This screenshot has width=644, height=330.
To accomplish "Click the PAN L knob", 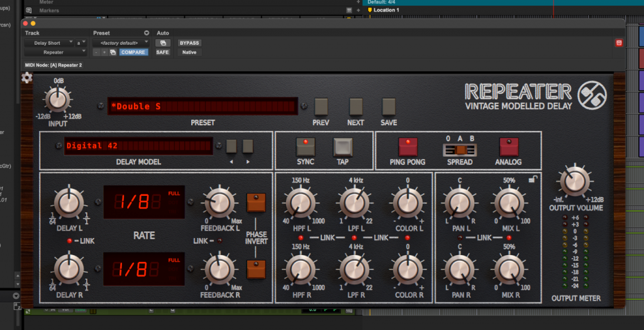I will 459,203.
